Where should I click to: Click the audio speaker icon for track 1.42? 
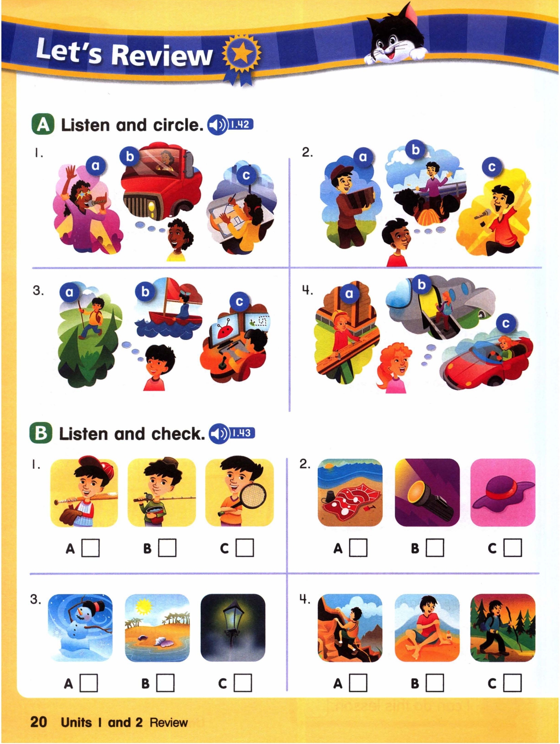(x=217, y=125)
